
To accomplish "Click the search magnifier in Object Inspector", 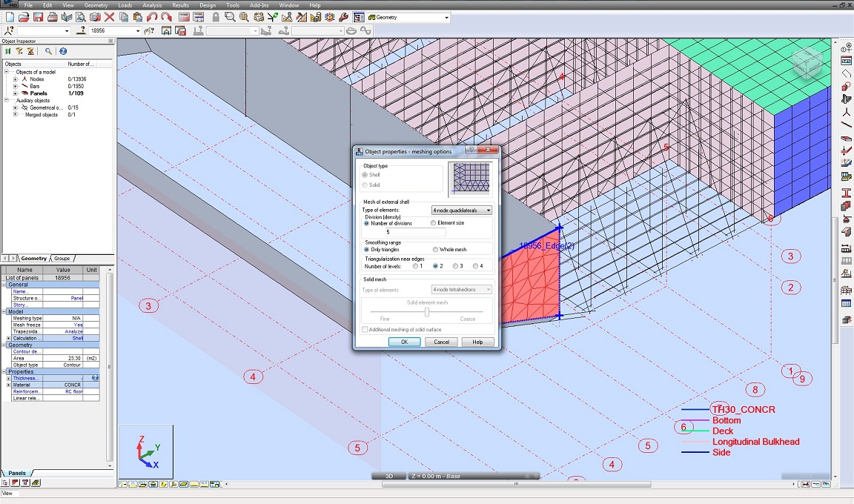I will click(48, 51).
